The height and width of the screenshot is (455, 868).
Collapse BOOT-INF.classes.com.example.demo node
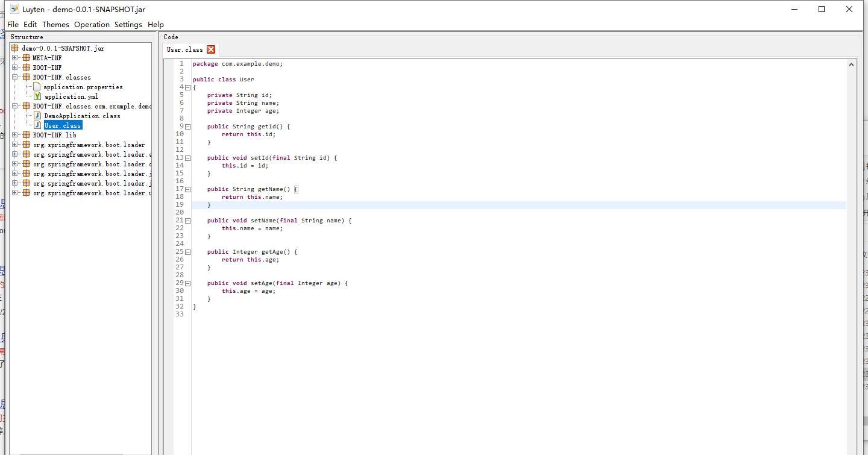(15, 106)
